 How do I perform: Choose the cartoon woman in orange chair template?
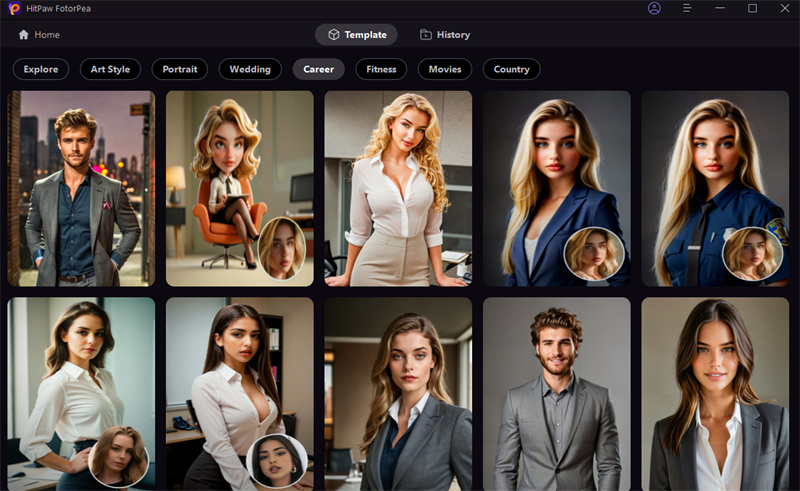tap(239, 188)
